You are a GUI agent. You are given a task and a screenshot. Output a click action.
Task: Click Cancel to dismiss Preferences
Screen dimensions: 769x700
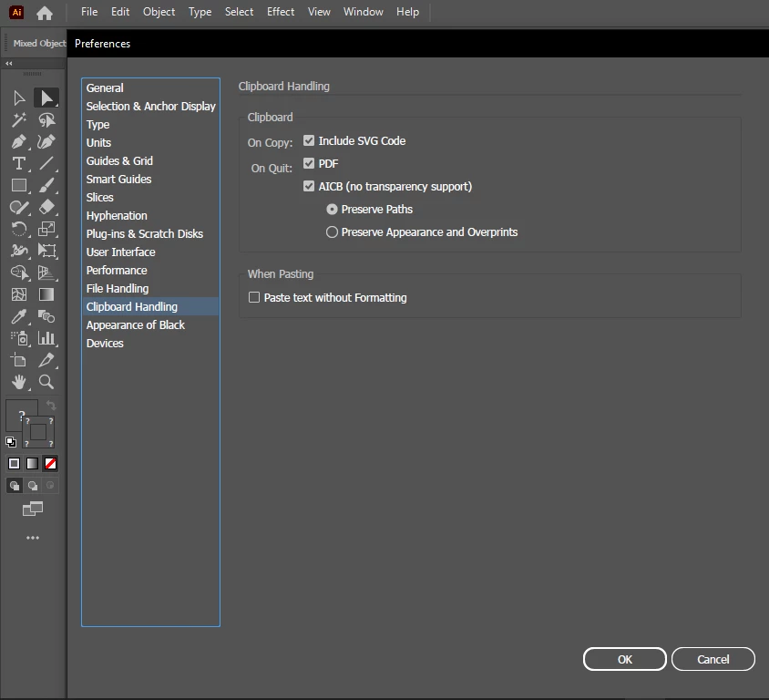[x=713, y=659]
